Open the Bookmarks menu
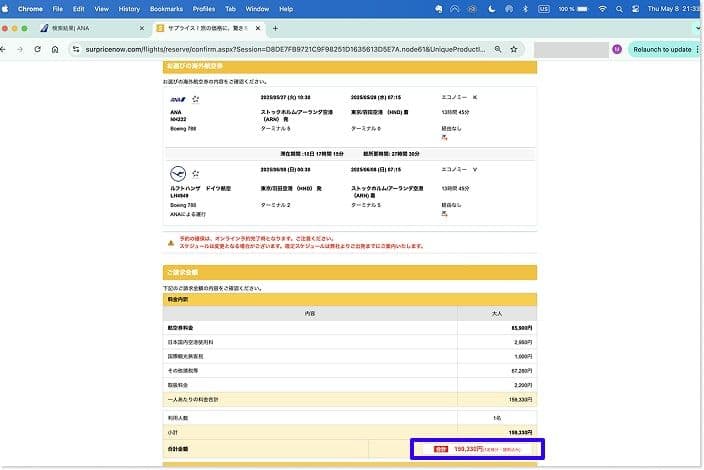The image size is (704, 470). [x=168, y=8]
